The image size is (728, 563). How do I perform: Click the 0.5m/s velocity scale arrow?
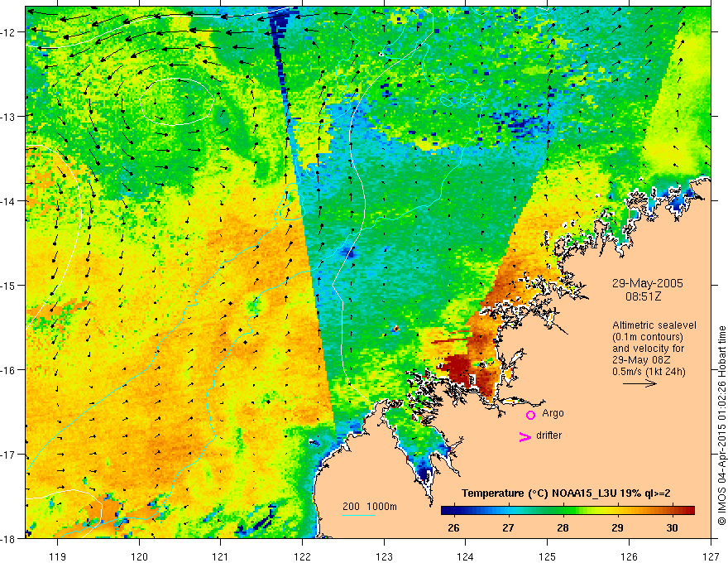639,383
